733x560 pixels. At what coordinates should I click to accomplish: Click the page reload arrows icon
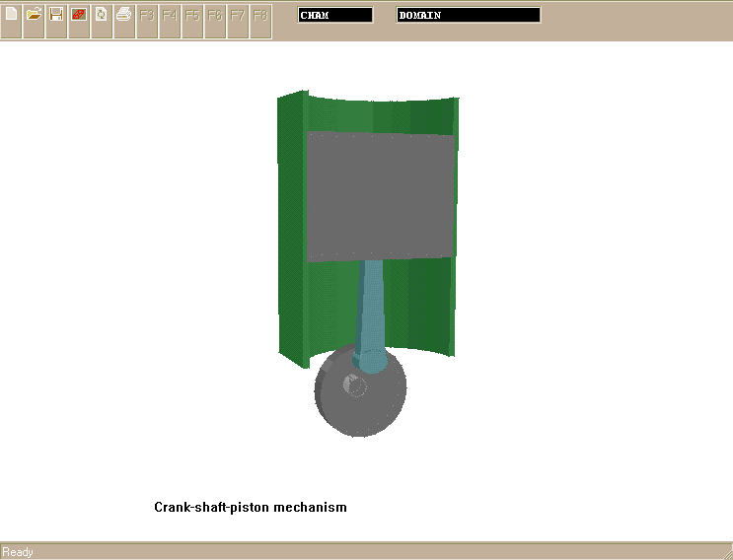[102, 15]
